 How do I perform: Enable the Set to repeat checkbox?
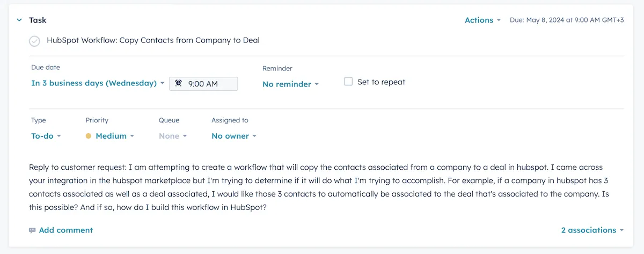(348, 82)
